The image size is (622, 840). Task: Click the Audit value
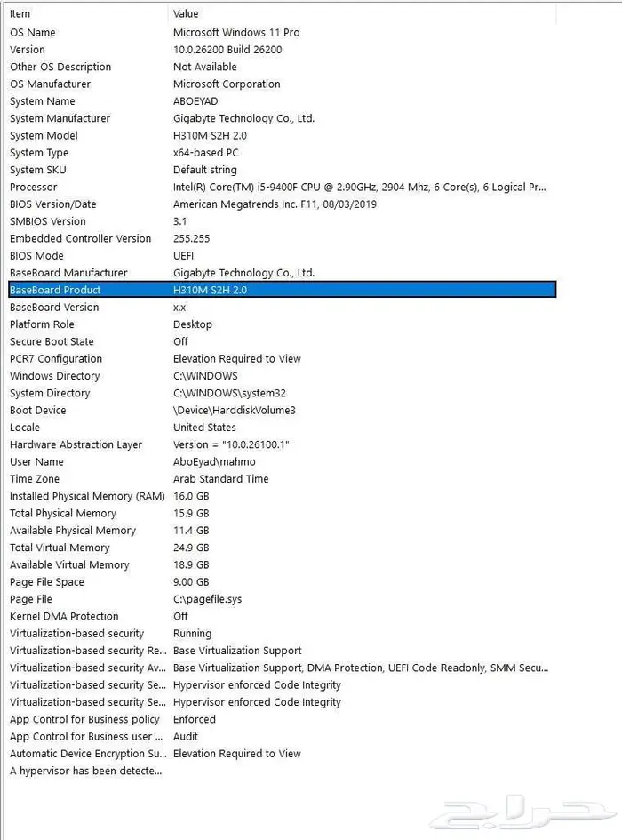(x=186, y=736)
